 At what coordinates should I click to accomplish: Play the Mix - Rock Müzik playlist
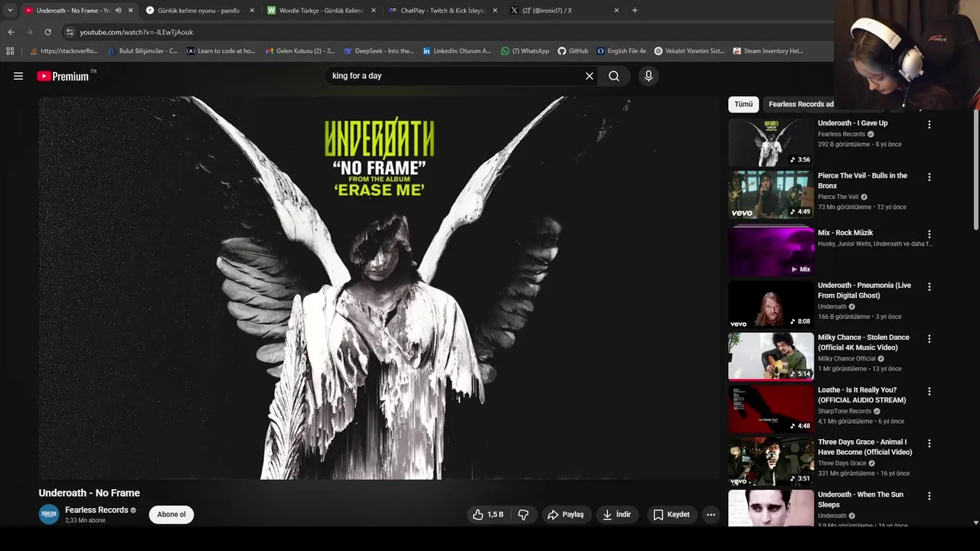(x=771, y=252)
